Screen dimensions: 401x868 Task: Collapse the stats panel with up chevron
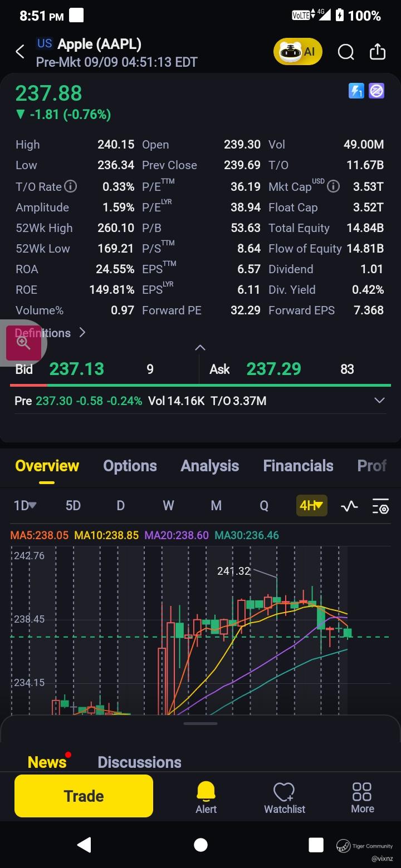point(200,348)
